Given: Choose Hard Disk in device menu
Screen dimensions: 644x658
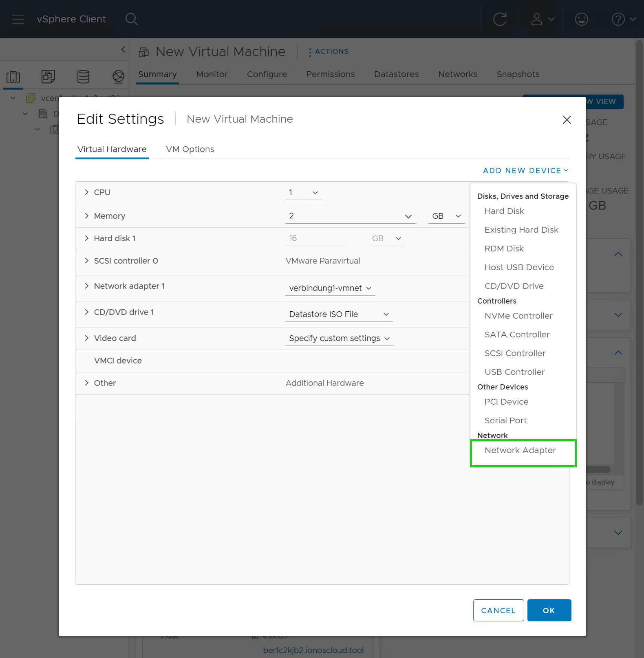Looking at the screenshot, I should pyautogui.click(x=504, y=211).
